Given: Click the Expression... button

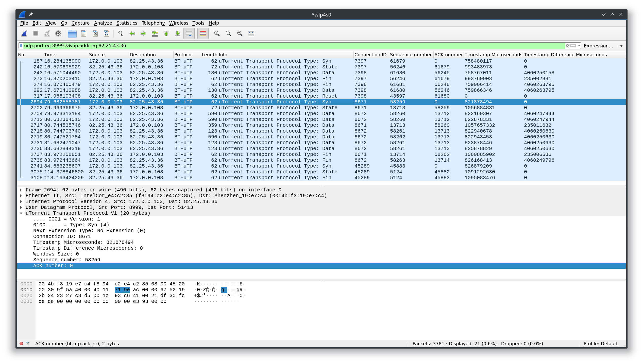Looking at the screenshot, I should [598, 46].
